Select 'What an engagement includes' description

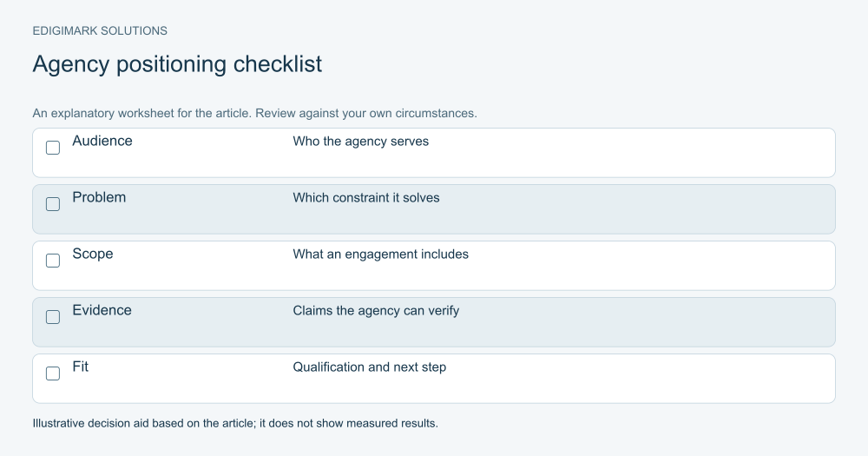pyautogui.click(x=380, y=254)
